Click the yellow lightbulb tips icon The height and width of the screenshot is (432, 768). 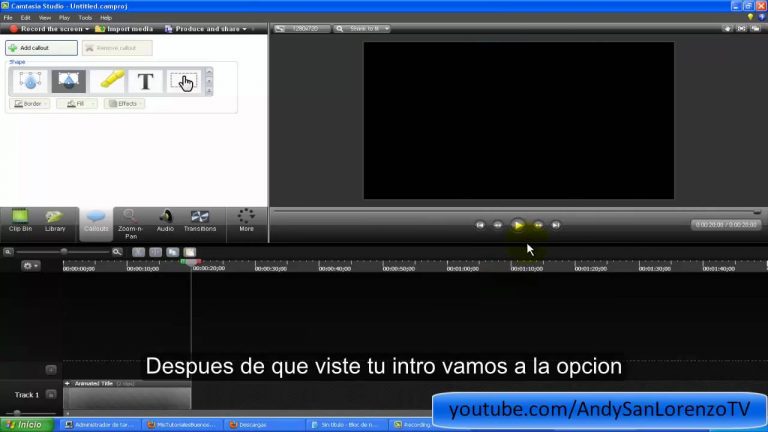click(x=750, y=17)
